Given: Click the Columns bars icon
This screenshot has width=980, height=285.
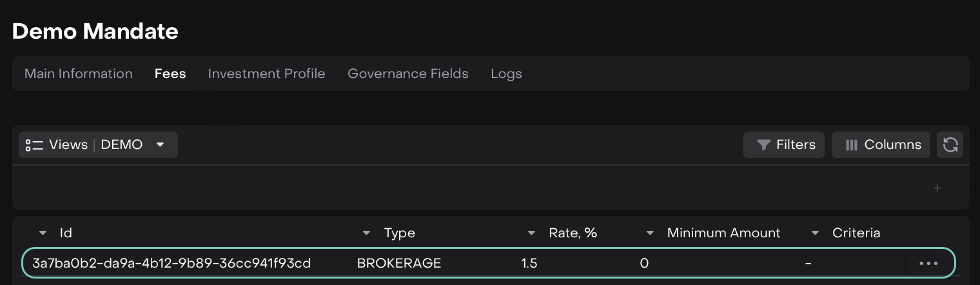Looking at the screenshot, I should click(x=851, y=145).
